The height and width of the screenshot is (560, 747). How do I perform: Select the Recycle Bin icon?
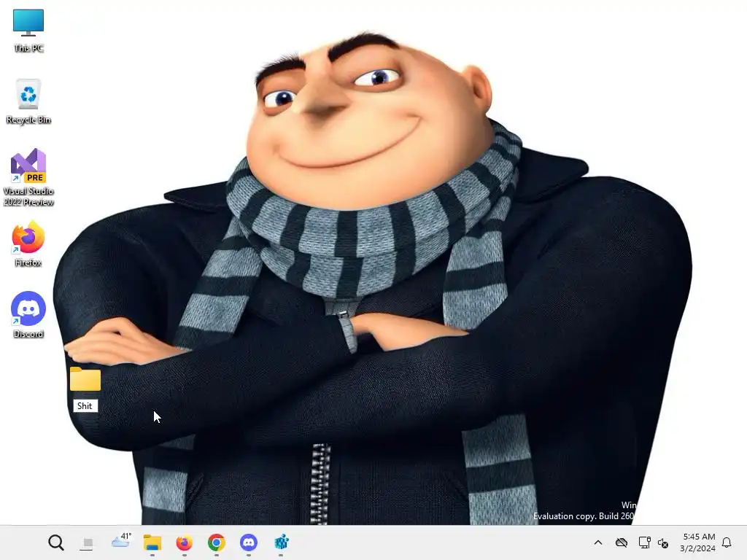[28, 101]
